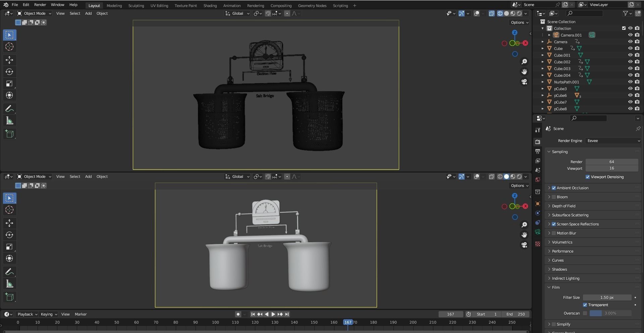Image resolution: width=644 pixels, height=333 pixels.
Task: Enable Bloom checkbox
Action: [x=554, y=197]
